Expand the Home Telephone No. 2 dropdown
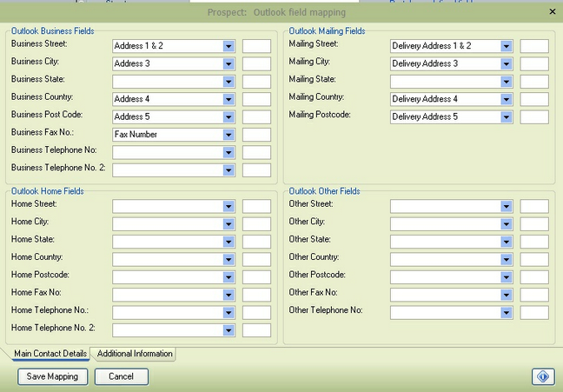The height and width of the screenshot is (392, 563). click(229, 330)
